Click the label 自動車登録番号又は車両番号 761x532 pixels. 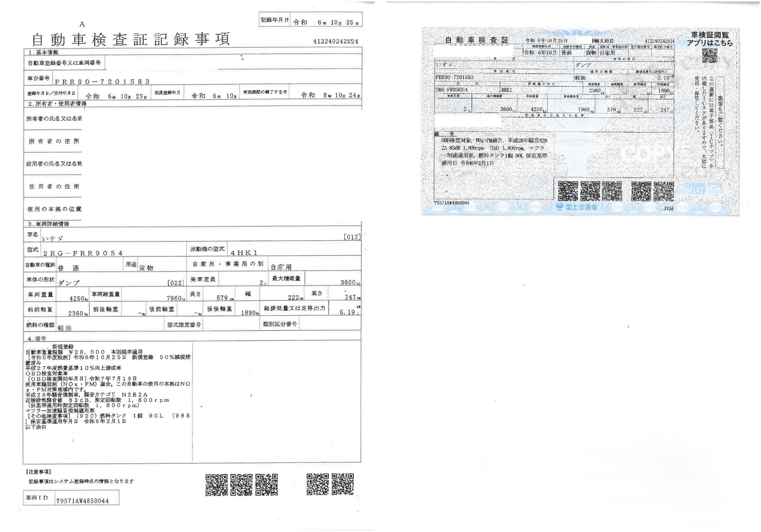coord(64,63)
